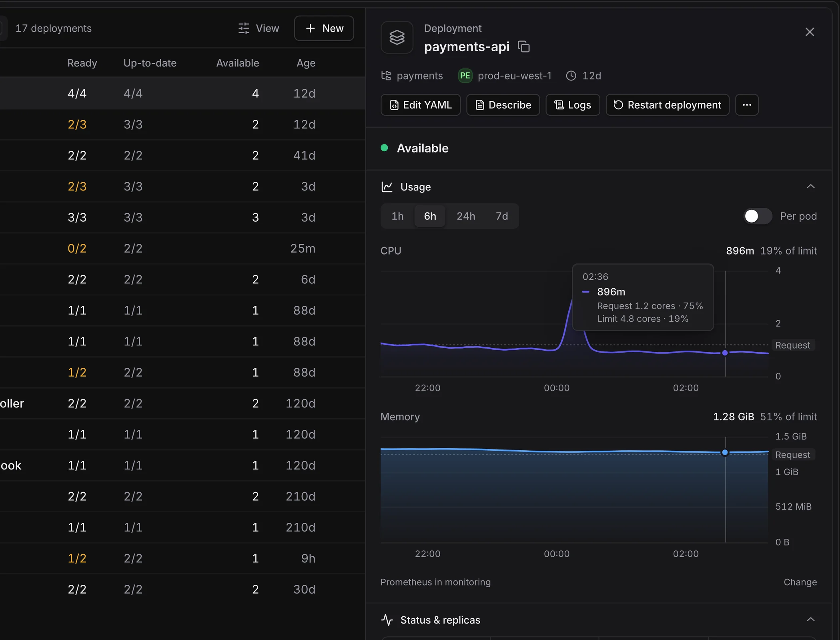Select the deployment row aged 30d

(182, 590)
